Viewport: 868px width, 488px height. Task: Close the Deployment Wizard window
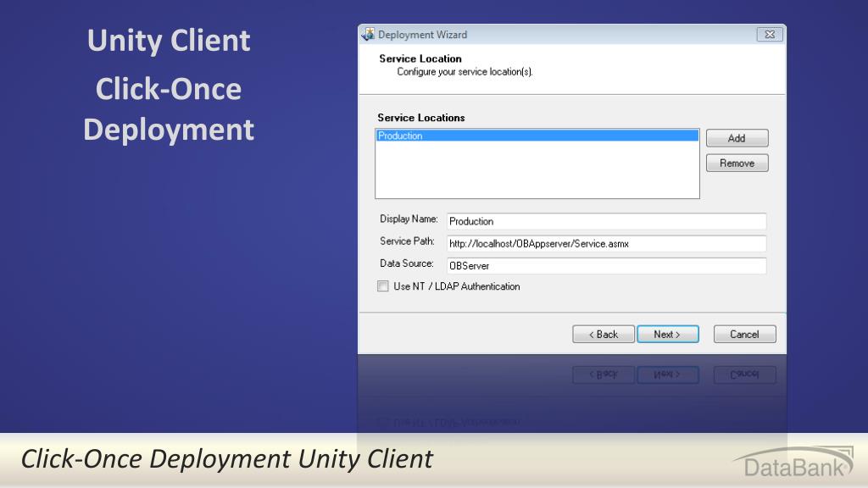pos(770,34)
